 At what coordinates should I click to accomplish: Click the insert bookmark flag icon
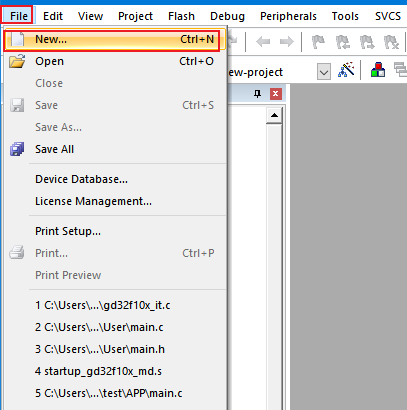pos(318,42)
